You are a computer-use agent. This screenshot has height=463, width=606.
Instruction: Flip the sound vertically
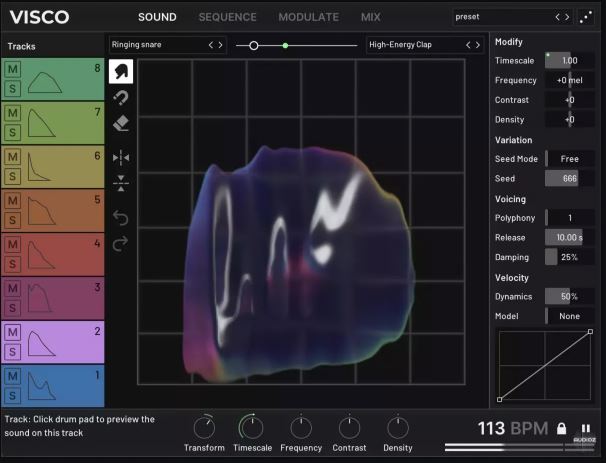[x=121, y=183]
